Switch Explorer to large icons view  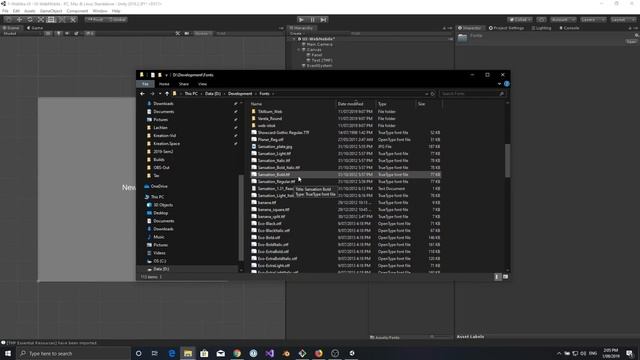505,277
